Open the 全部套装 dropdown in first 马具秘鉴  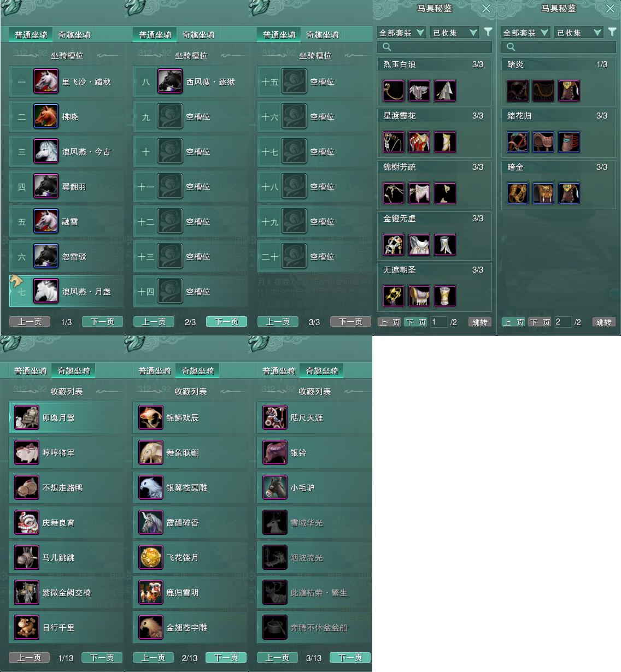(401, 33)
